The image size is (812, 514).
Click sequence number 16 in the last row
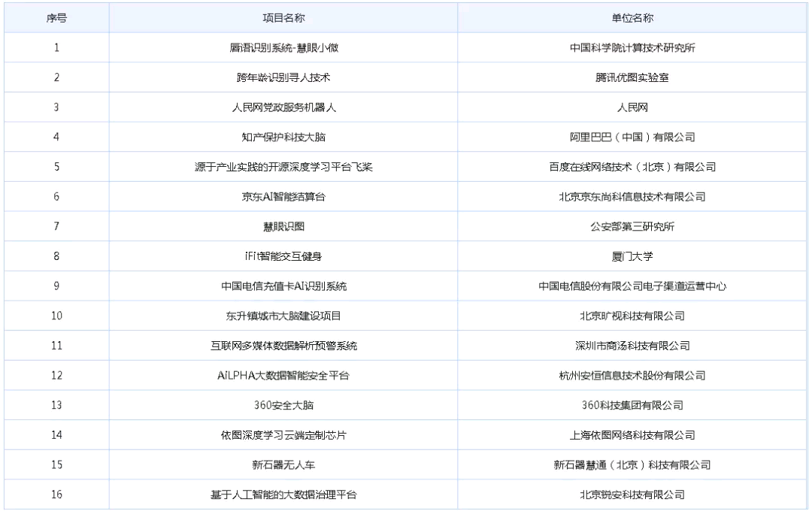point(56,494)
